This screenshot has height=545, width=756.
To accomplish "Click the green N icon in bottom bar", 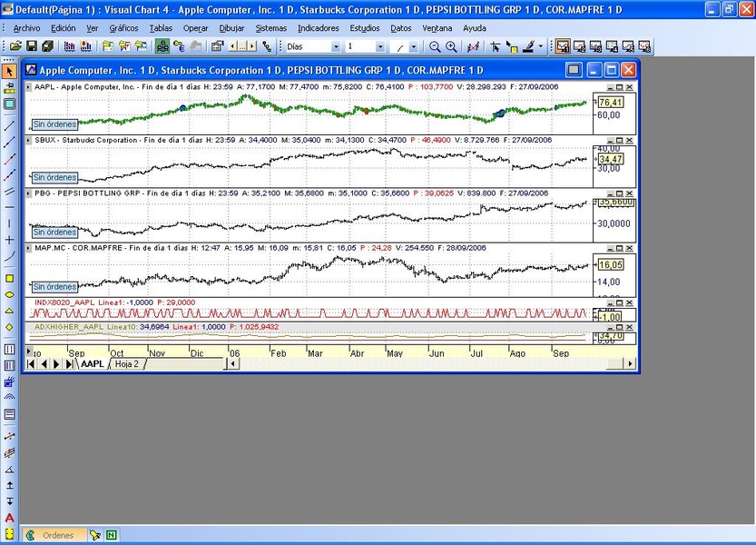I will [x=112, y=535].
